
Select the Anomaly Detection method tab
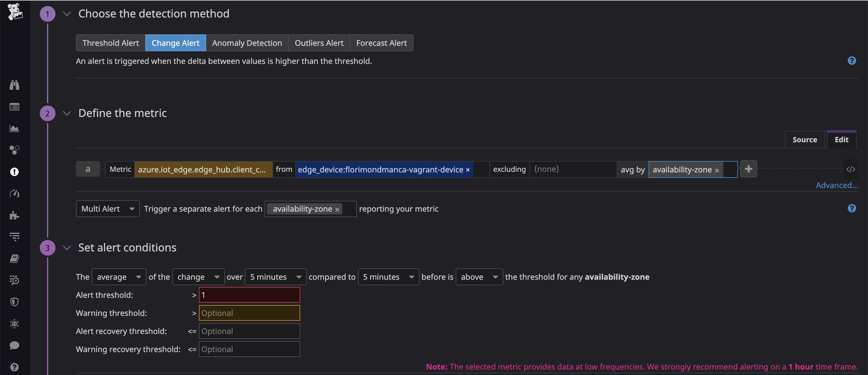pos(247,43)
